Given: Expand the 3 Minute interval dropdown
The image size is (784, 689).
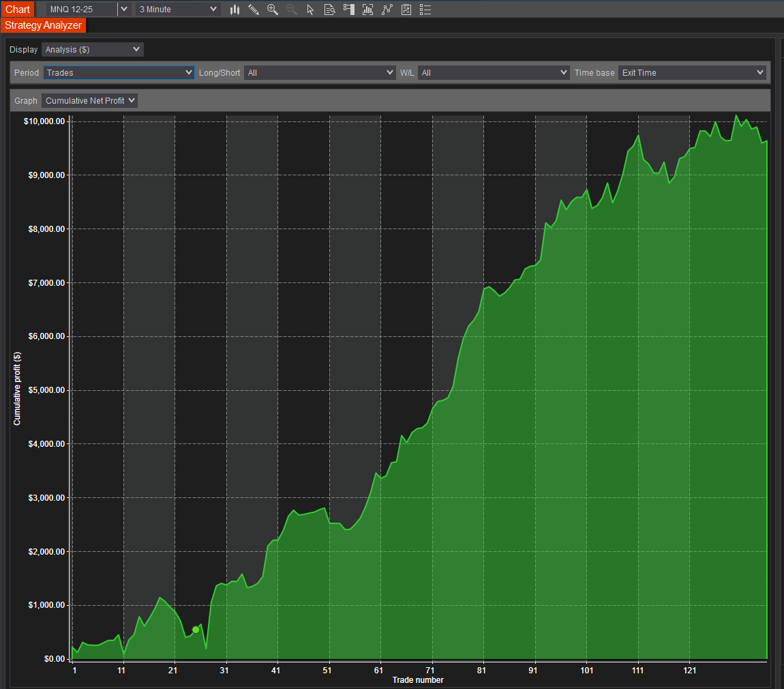Looking at the screenshot, I should (x=178, y=10).
